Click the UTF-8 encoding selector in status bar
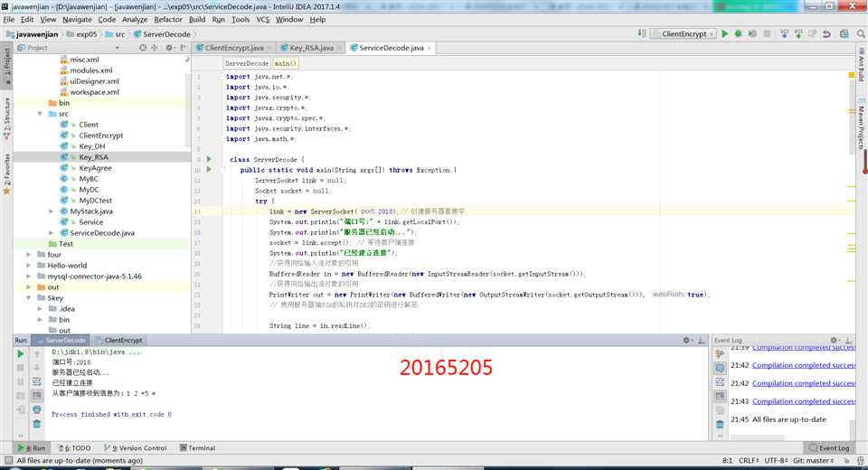Viewport: 868px width, 470px height. [776, 461]
